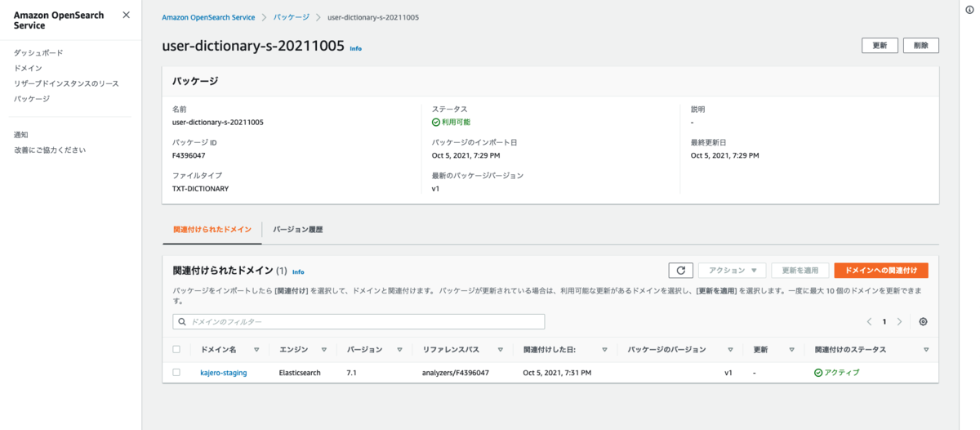
Task: Sort by エンジン column
Action: point(323,350)
